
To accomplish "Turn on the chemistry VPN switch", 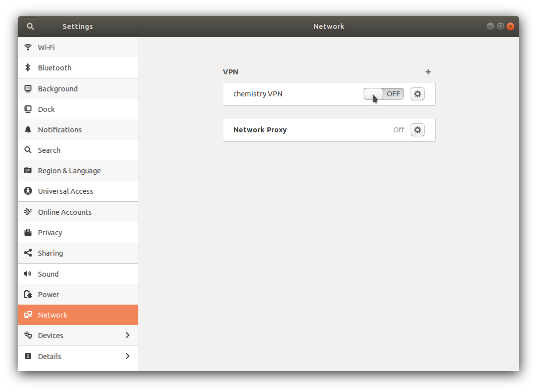I will (x=383, y=94).
